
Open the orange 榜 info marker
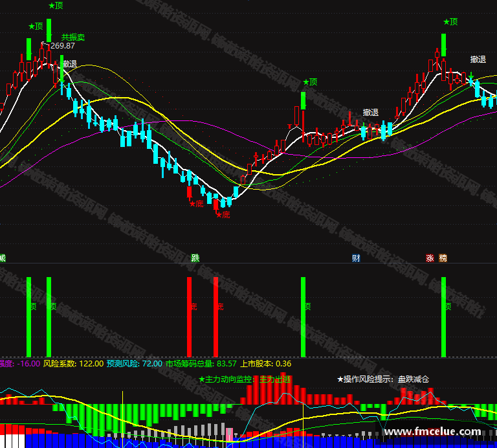(443, 258)
